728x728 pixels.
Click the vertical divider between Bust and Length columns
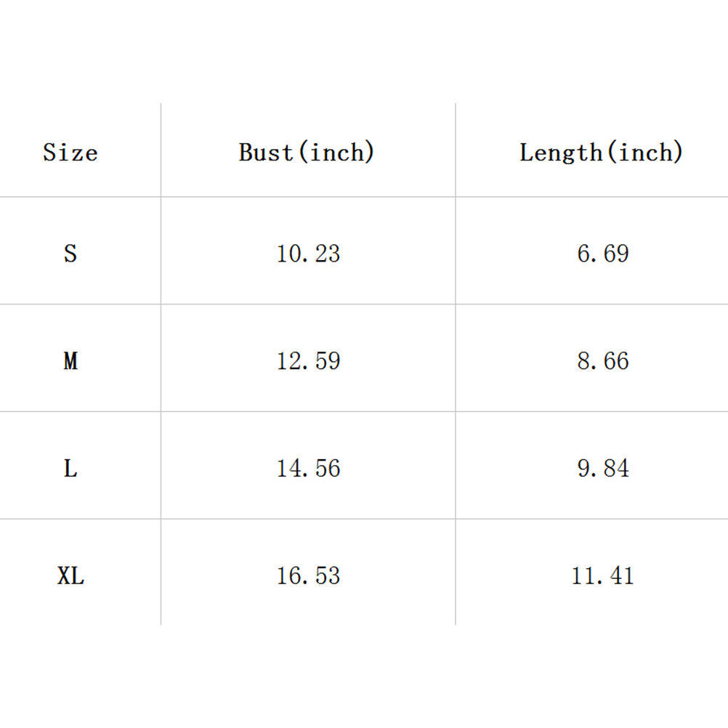click(x=456, y=363)
